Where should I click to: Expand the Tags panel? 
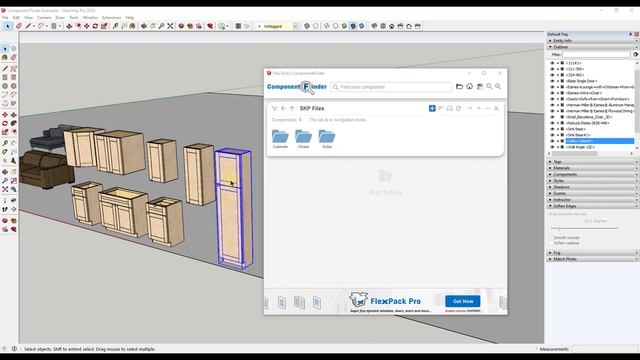593,162
